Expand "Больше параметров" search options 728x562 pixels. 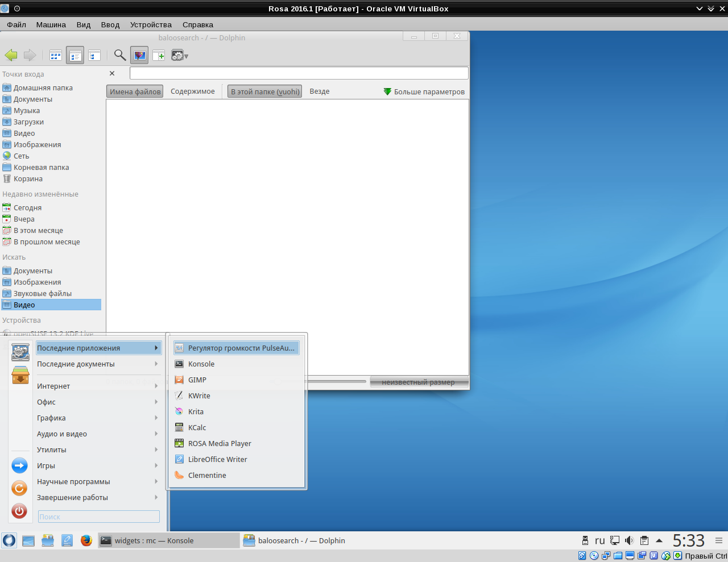coord(424,91)
